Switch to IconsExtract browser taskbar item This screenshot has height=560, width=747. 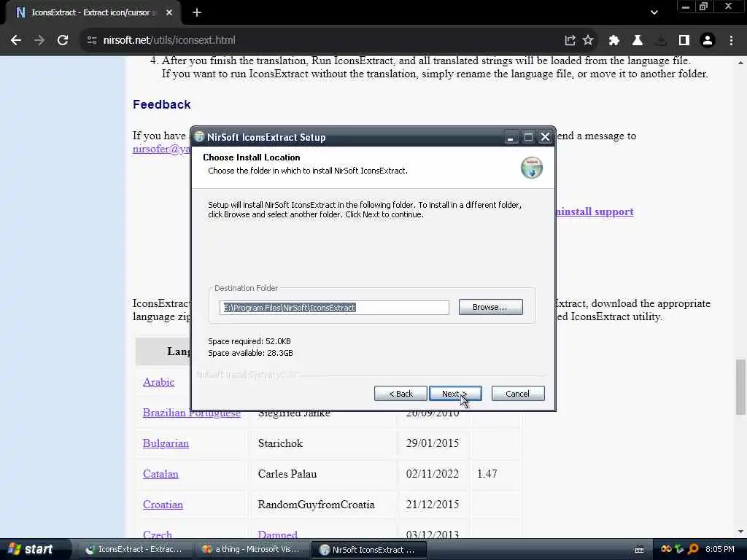(133, 550)
